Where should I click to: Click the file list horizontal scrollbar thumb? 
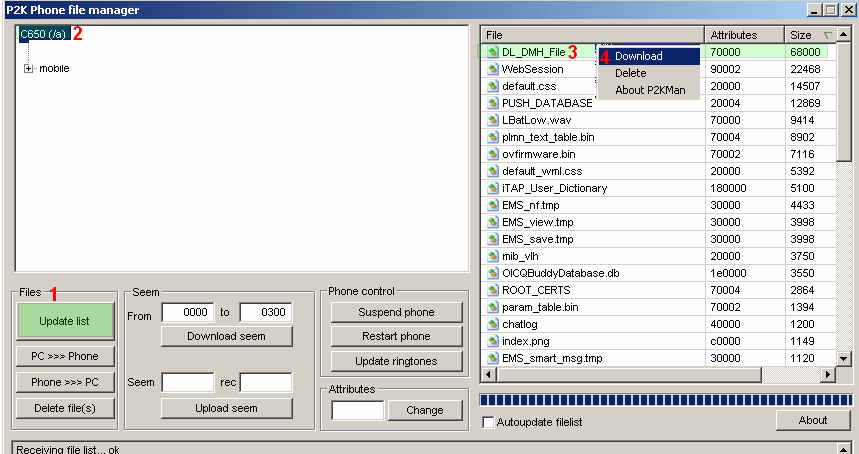pyautogui.click(x=628, y=375)
